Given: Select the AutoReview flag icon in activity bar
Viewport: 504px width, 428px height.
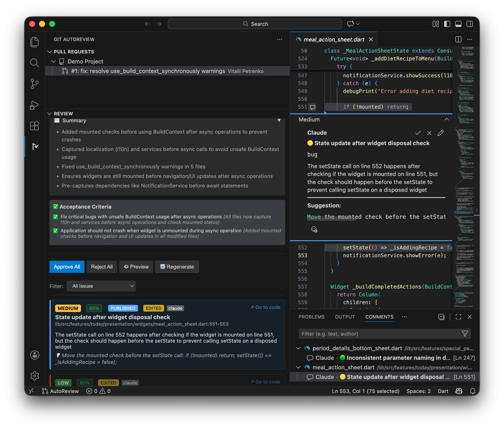Looking at the screenshot, I should tap(35, 146).
